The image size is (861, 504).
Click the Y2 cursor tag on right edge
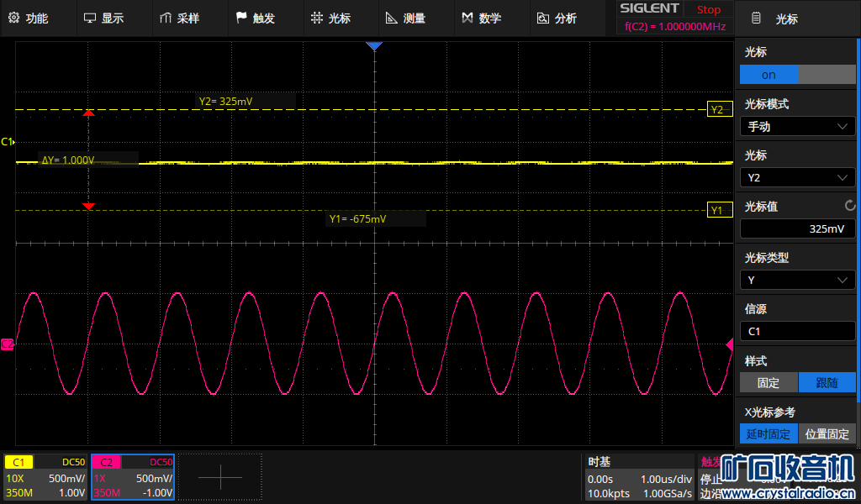point(717,109)
